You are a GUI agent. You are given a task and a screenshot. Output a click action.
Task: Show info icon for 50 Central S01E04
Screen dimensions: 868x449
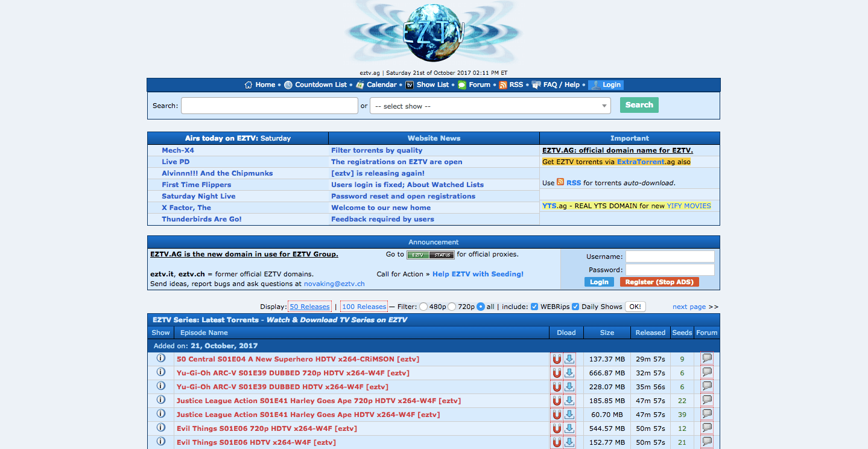[161, 358]
